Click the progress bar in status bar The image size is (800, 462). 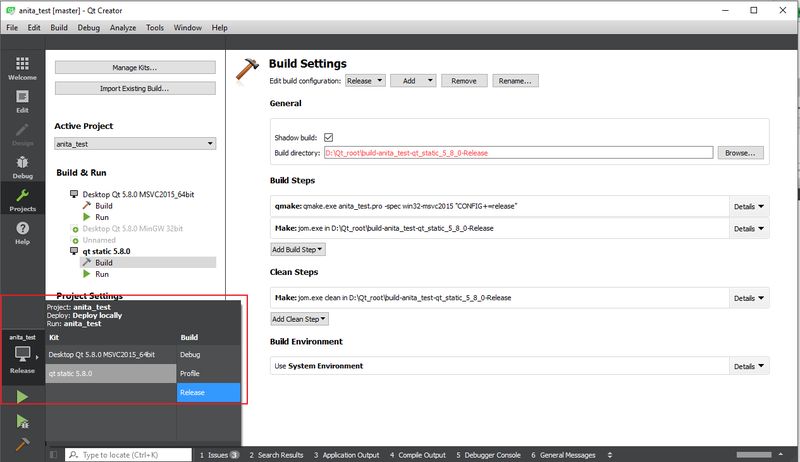pyautogui.click(x=754, y=454)
